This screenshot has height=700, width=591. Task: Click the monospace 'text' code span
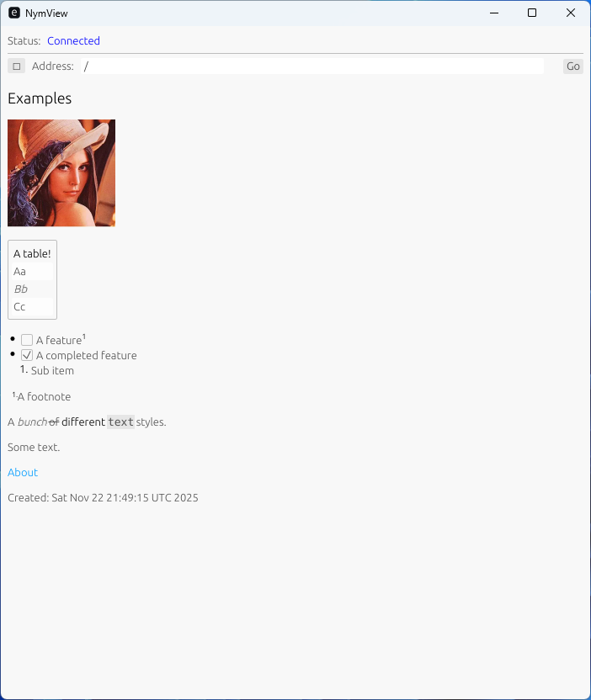click(x=120, y=422)
